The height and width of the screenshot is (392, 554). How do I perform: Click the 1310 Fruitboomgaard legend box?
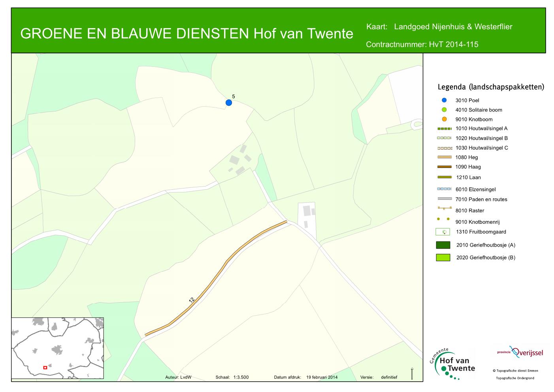pyautogui.click(x=443, y=232)
